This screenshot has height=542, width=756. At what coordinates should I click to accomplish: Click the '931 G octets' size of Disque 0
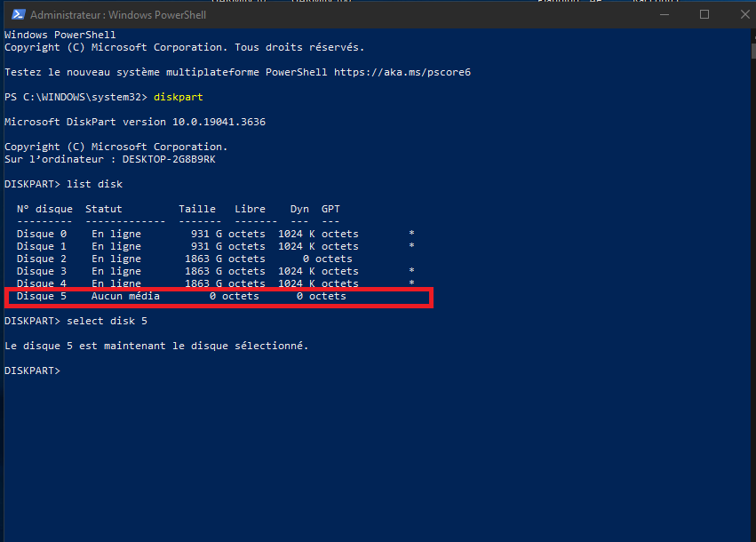coord(228,234)
